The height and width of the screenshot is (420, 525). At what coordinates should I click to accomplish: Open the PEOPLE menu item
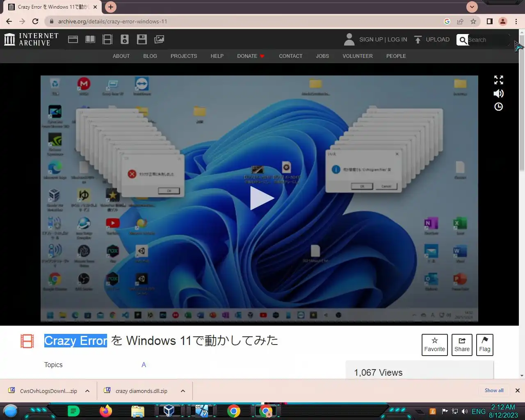click(x=396, y=56)
